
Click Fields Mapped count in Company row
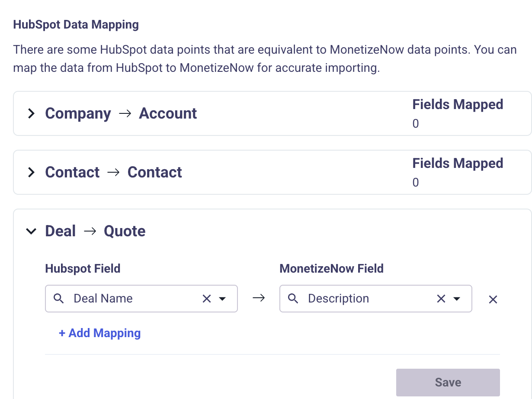(x=416, y=124)
